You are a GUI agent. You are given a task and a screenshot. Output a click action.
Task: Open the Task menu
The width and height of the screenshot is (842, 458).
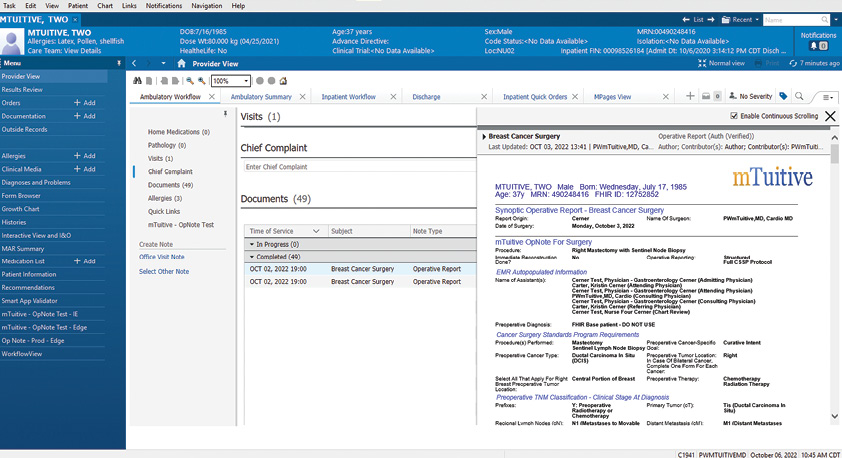pos(9,6)
